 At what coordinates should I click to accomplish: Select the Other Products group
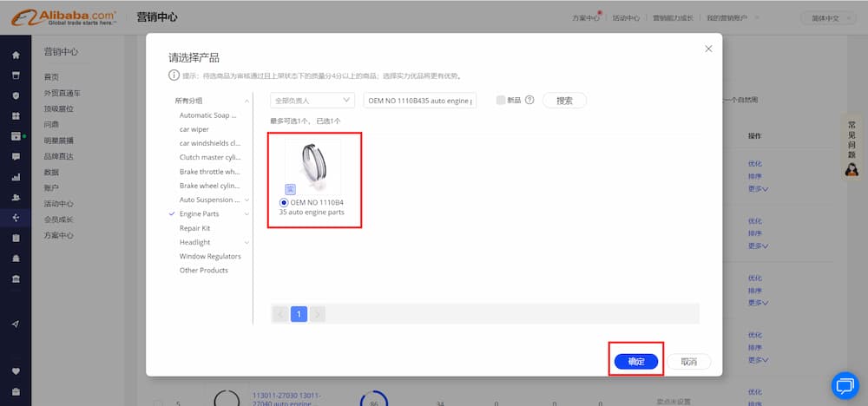coord(203,271)
